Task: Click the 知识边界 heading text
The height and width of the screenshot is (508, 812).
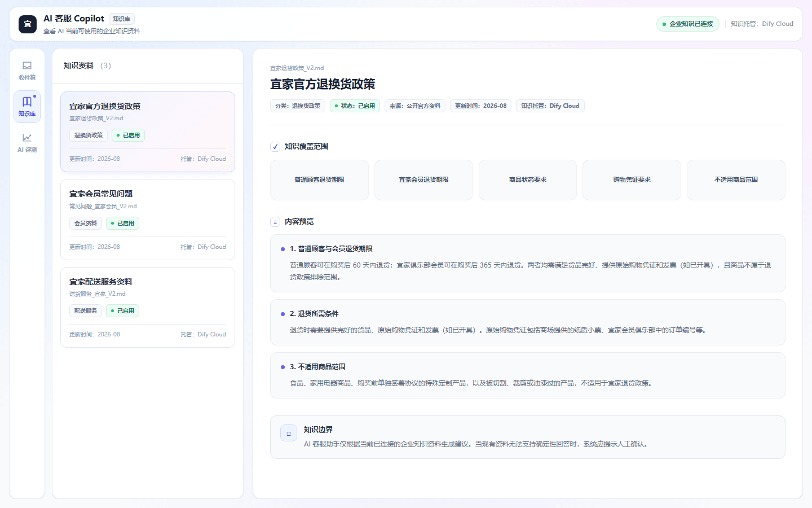Action: pos(318,430)
